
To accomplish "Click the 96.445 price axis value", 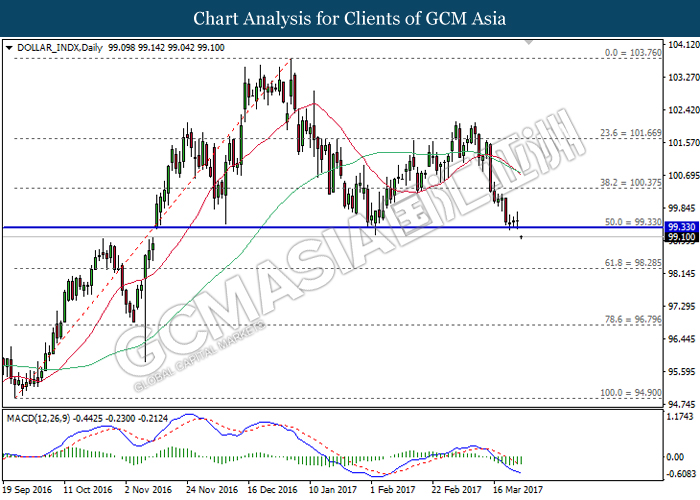I will 681,339.
